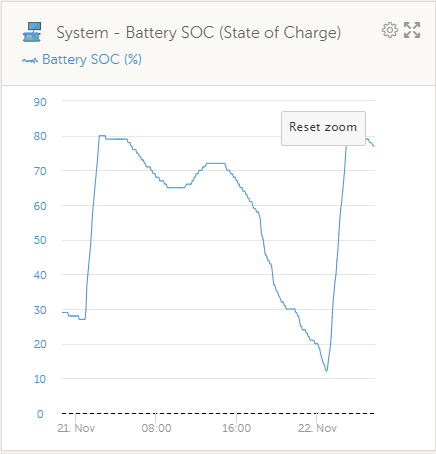Click the 0 value on the y-axis
Image resolution: width=436 pixels, height=454 pixels.
point(40,414)
